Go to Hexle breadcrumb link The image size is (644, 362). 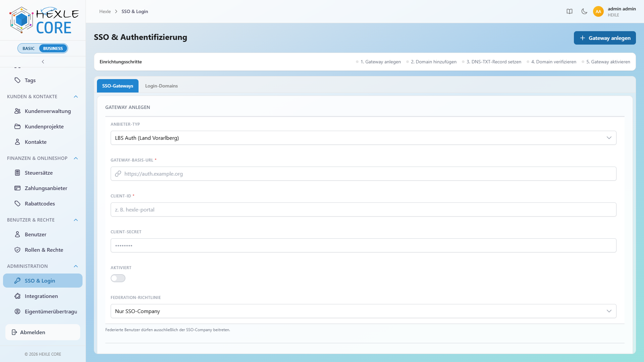pyautogui.click(x=105, y=11)
